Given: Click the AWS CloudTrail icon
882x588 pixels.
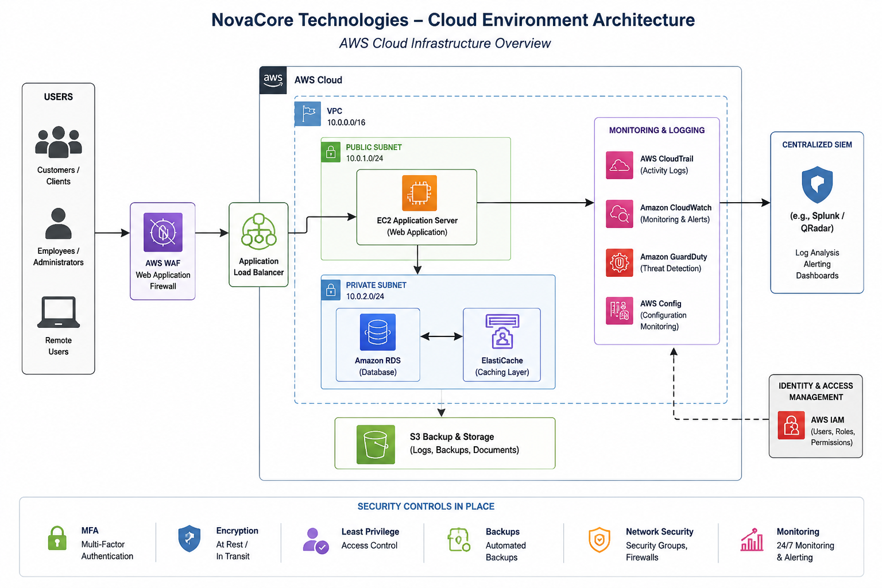Looking at the screenshot, I should pos(620,165).
